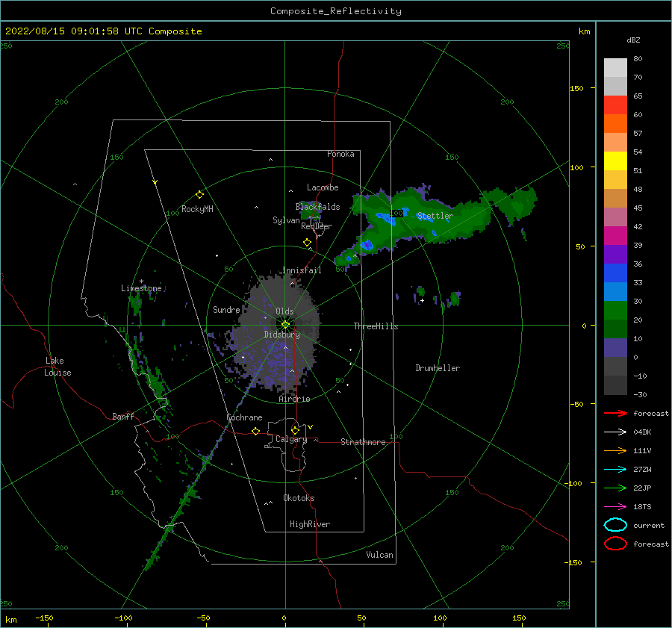The image size is (672, 628).
Task: Click the Blackfalds town label
Action: click(x=317, y=207)
